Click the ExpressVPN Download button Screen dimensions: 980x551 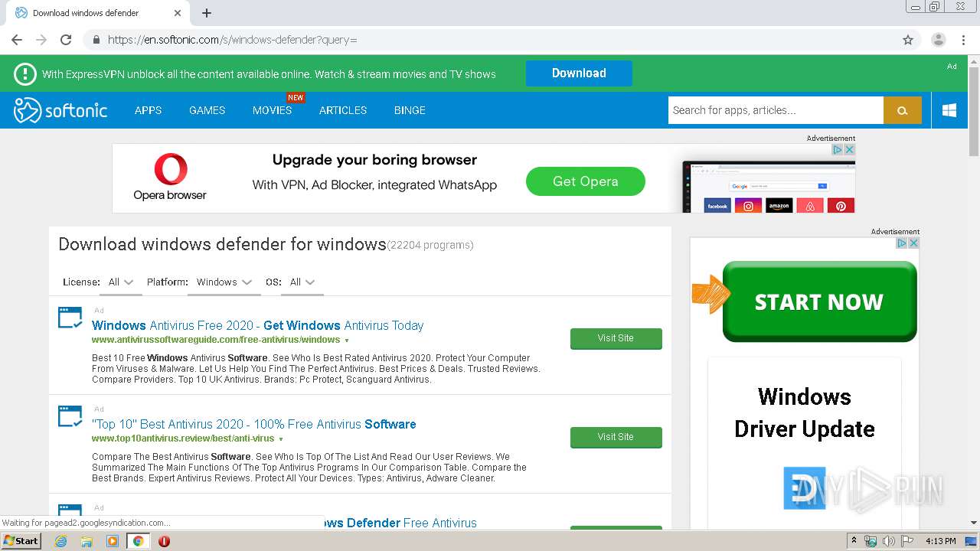(579, 73)
